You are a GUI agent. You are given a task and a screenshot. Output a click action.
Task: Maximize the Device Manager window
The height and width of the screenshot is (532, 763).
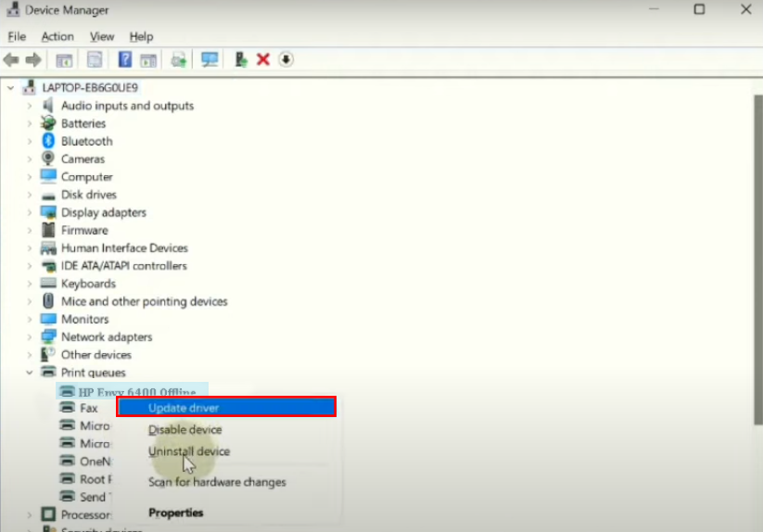tap(699, 9)
